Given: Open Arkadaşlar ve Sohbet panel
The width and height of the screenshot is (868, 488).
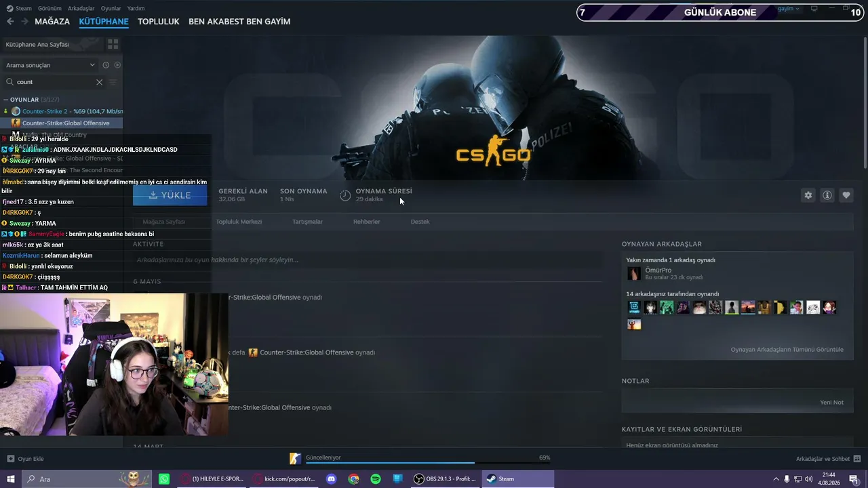Looking at the screenshot, I should pos(829,459).
